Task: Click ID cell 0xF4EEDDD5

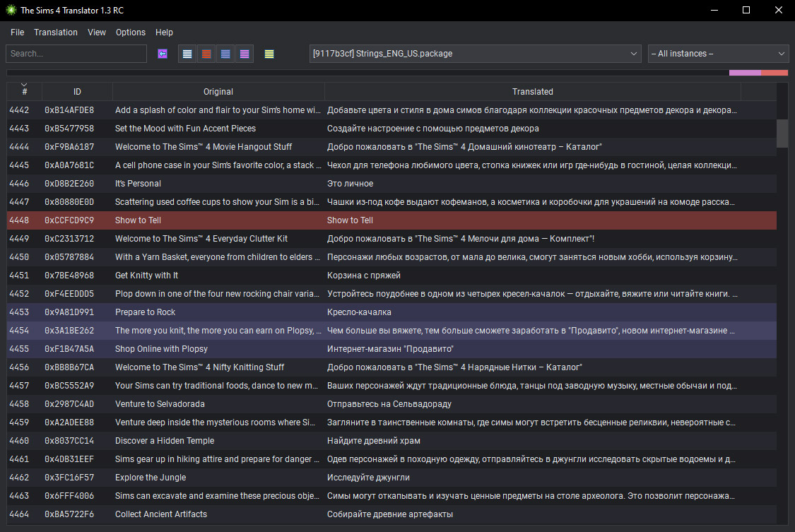Action: coord(69,294)
